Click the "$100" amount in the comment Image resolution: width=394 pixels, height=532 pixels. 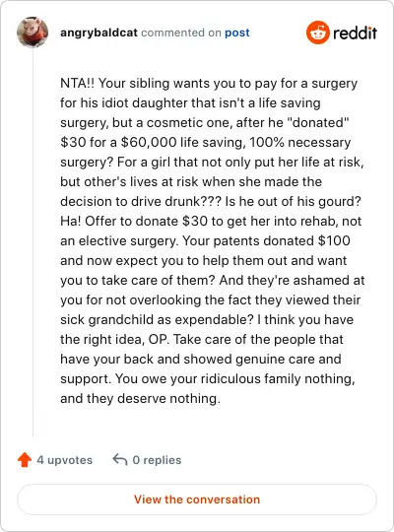pyautogui.click(x=334, y=241)
